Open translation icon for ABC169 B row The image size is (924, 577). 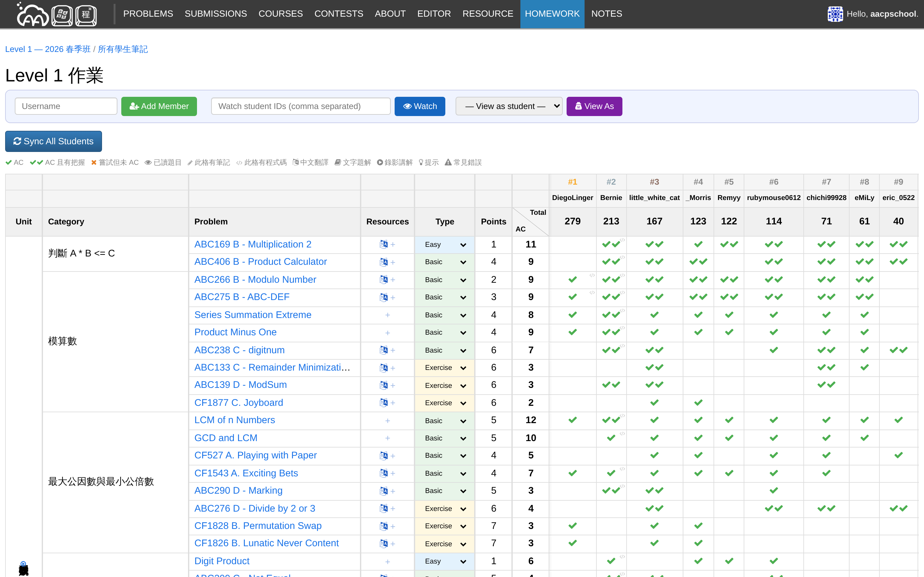[383, 244]
